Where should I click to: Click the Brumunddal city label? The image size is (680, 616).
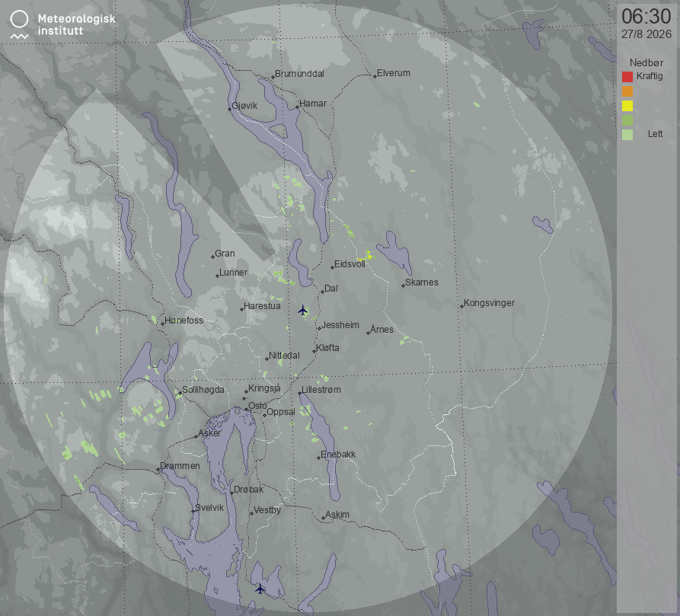299,74
